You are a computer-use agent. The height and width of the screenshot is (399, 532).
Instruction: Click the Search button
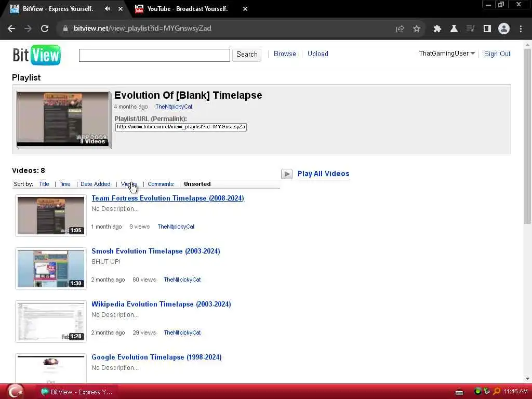coord(247,54)
